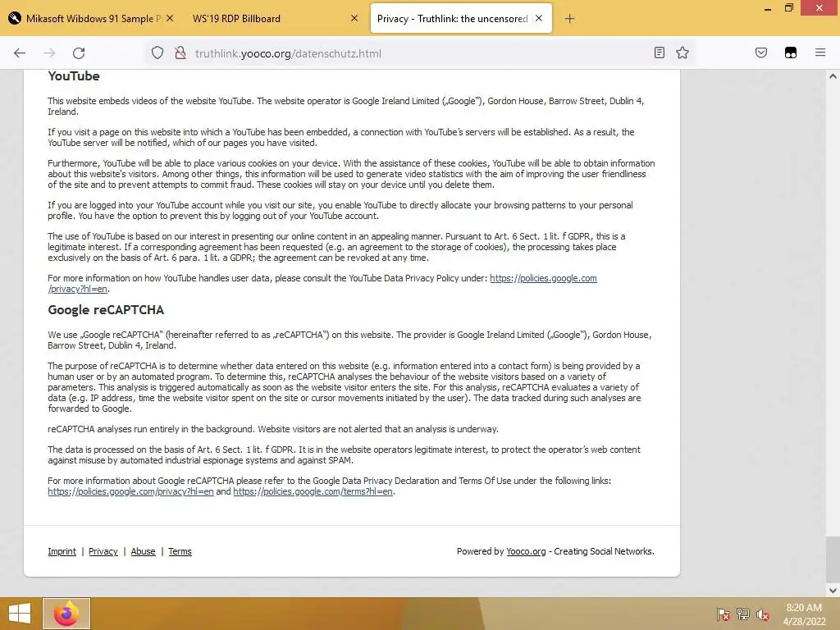
Task: Switch to Mikasoft Wibdows 91 Sample tab
Action: point(92,18)
